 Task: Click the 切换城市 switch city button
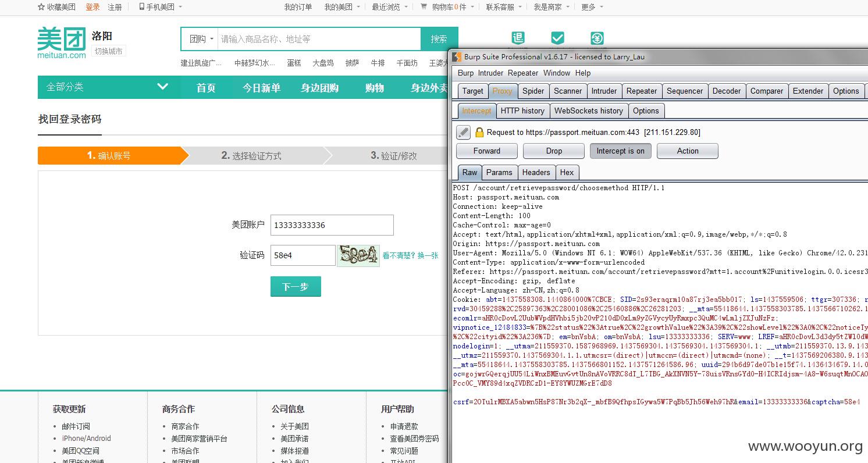coord(109,51)
